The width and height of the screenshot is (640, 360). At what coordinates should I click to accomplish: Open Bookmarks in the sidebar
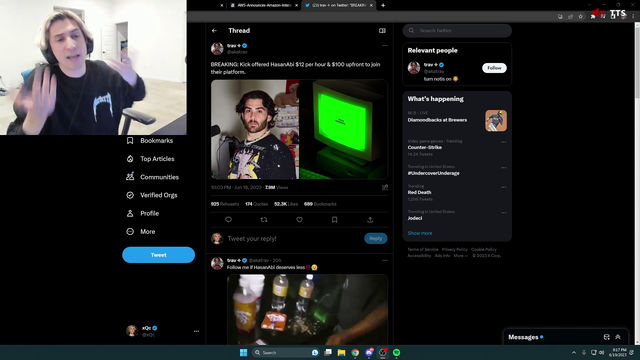[x=150, y=140]
